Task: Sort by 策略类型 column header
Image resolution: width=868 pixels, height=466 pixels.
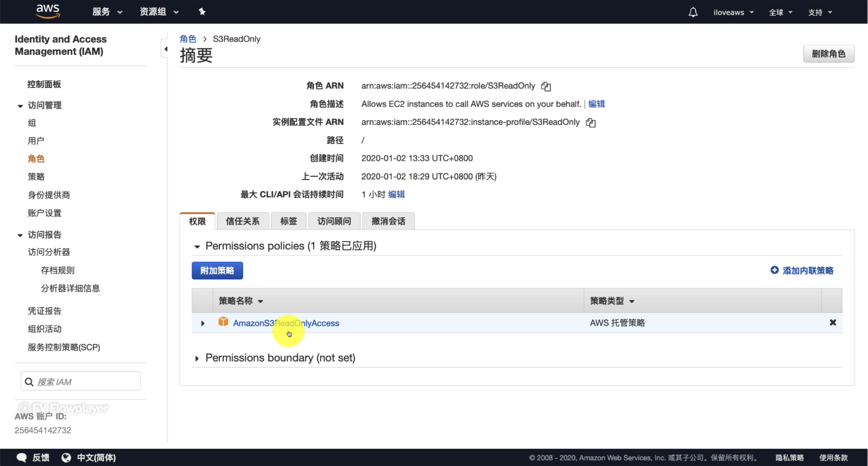Action: coord(612,301)
